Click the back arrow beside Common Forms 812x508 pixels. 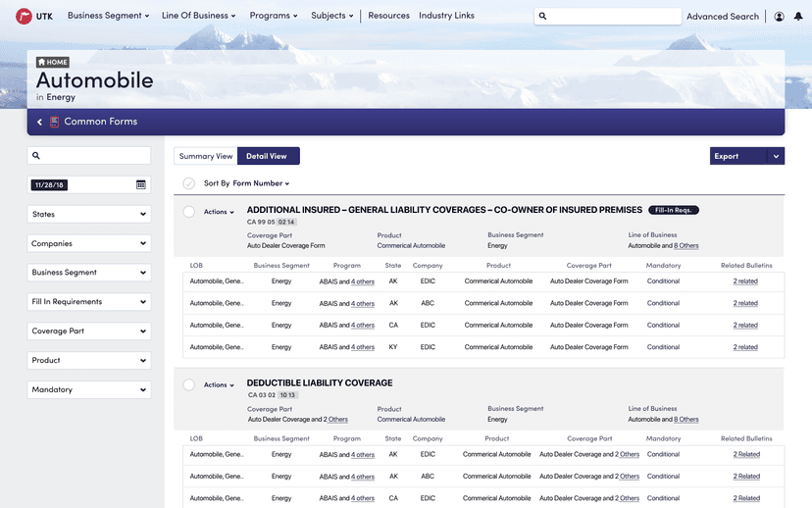[x=39, y=122]
